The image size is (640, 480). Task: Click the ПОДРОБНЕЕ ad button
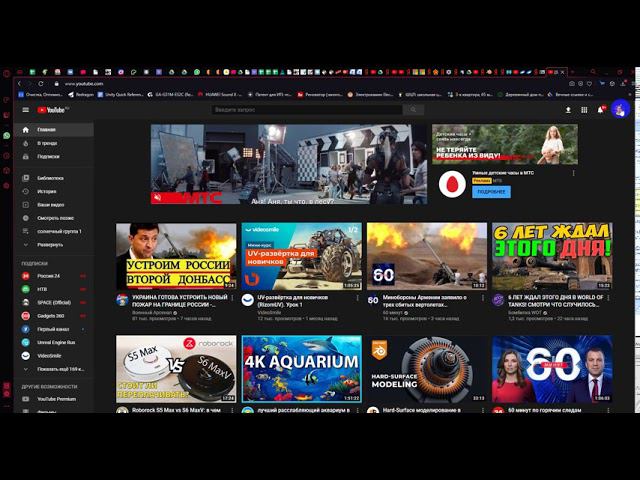pyautogui.click(x=491, y=192)
